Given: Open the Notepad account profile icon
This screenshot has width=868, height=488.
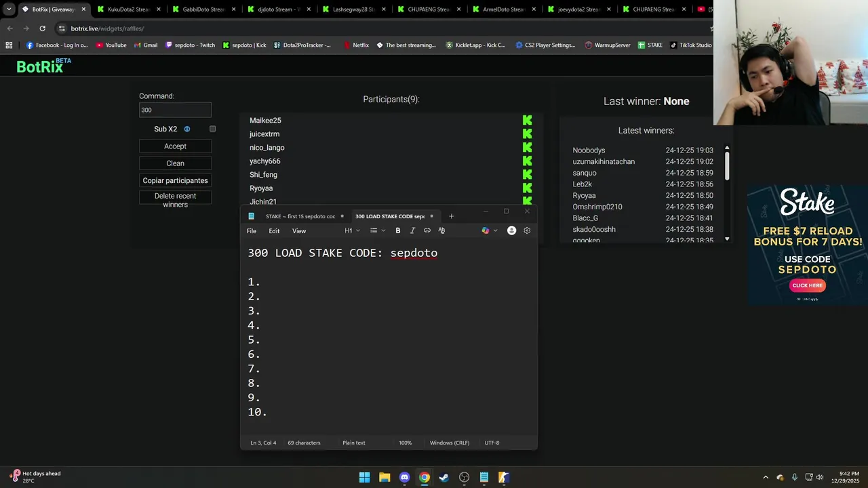Looking at the screenshot, I should (x=512, y=230).
